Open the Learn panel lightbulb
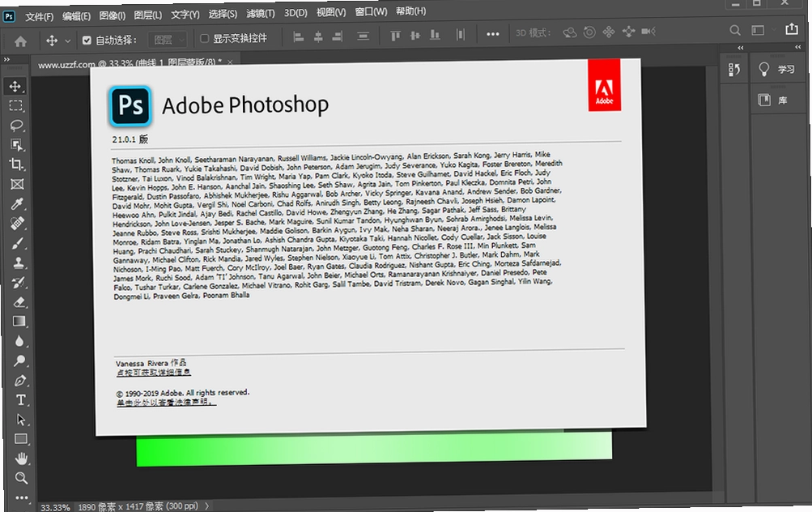The width and height of the screenshot is (812, 512). click(763, 69)
